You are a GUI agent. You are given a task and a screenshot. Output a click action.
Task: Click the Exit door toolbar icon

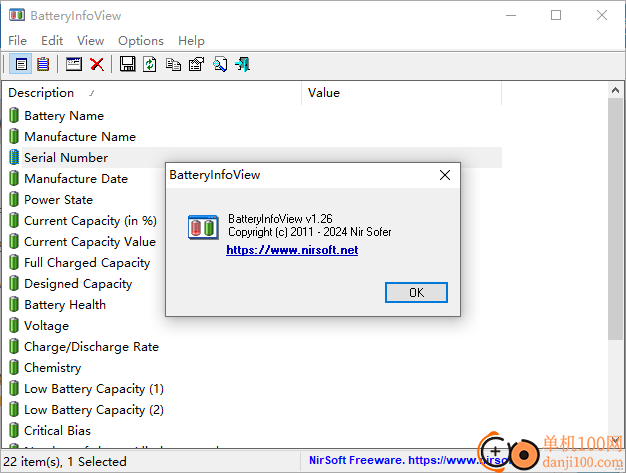(243, 64)
